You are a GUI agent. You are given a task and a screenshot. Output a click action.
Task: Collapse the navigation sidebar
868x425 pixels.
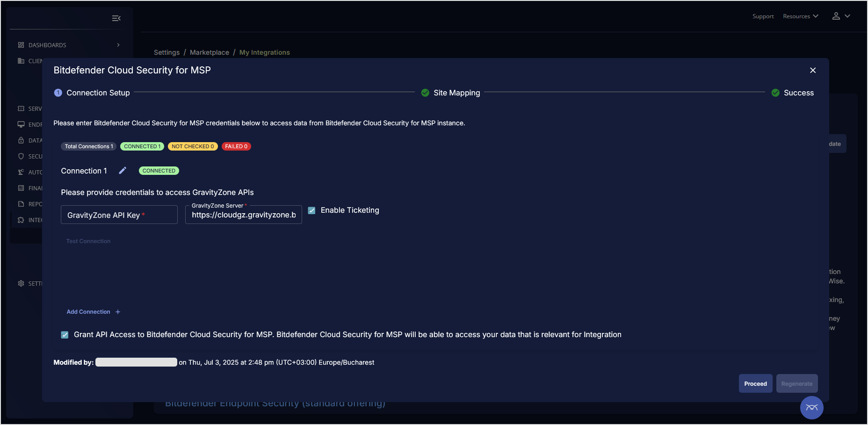116,18
